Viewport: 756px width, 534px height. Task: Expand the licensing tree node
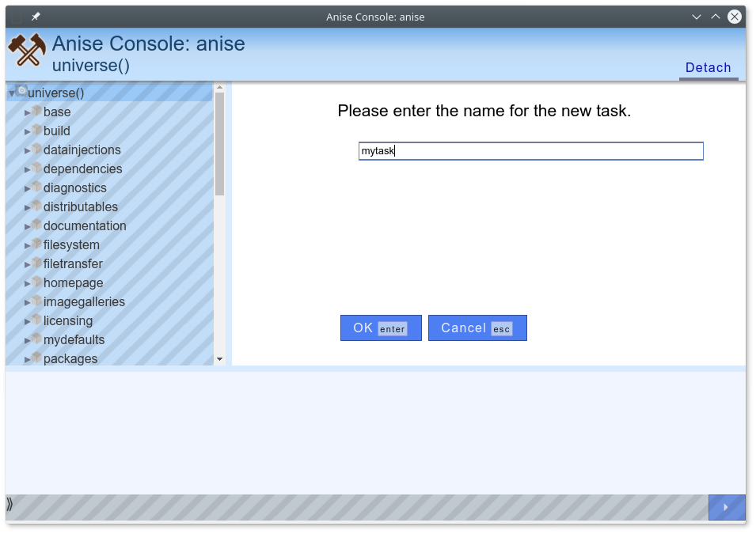point(28,321)
